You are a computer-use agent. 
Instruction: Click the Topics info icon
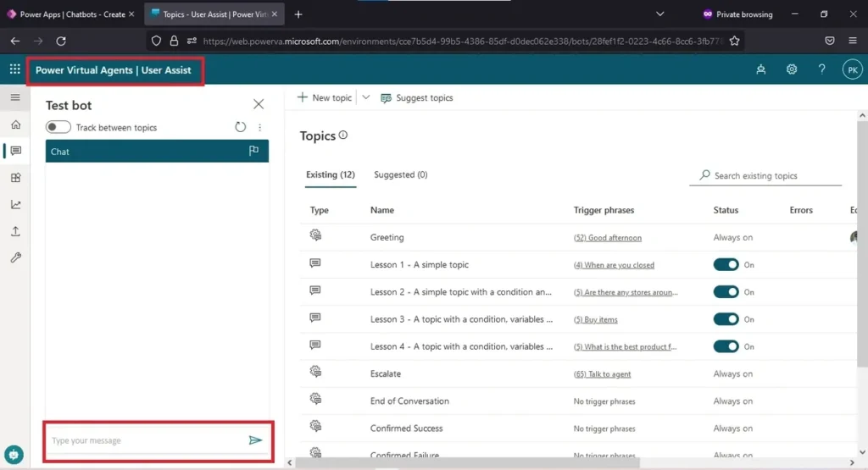coord(343,135)
